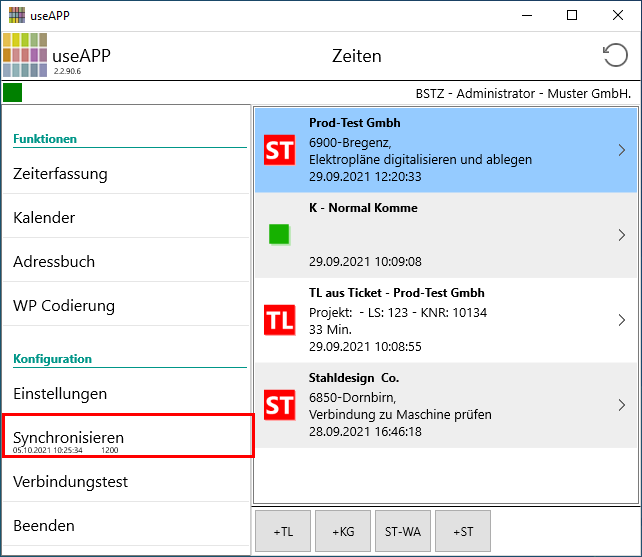Click the small useAPP icon in title bar

[x=17, y=15]
